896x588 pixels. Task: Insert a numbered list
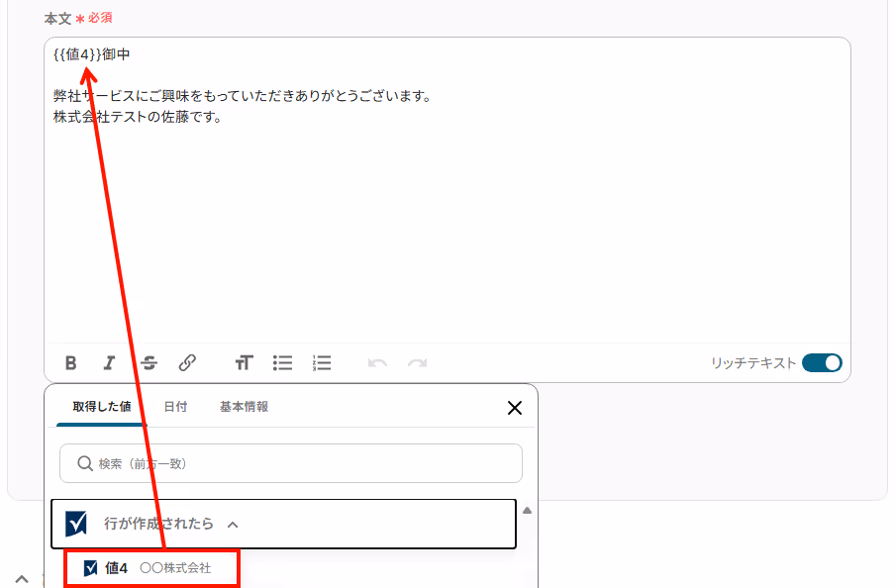(x=322, y=363)
